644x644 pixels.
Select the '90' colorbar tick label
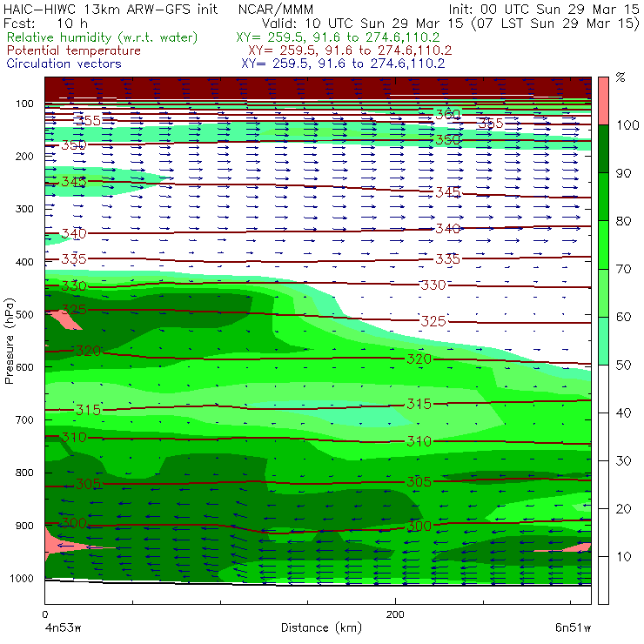point(623,173)
